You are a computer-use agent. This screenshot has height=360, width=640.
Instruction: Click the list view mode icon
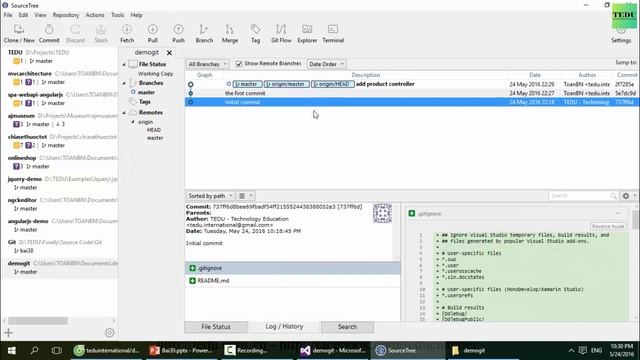click(x=242, y=196)
